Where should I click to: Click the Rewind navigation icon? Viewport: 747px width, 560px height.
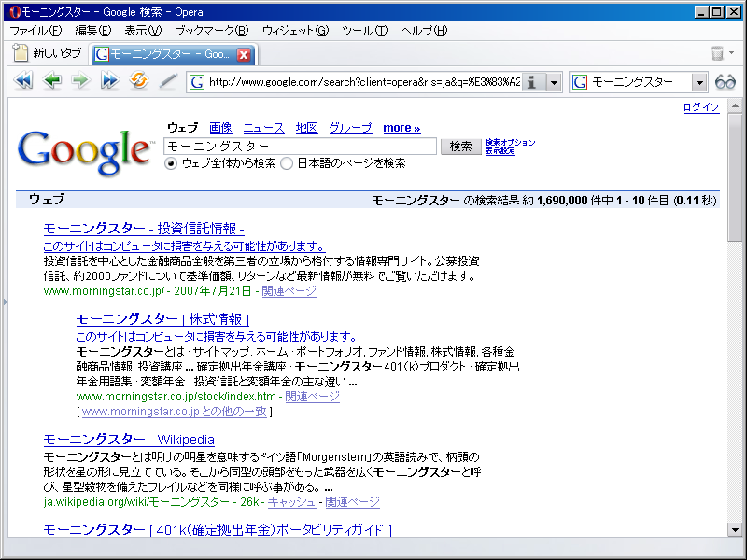tap(22, 80)
